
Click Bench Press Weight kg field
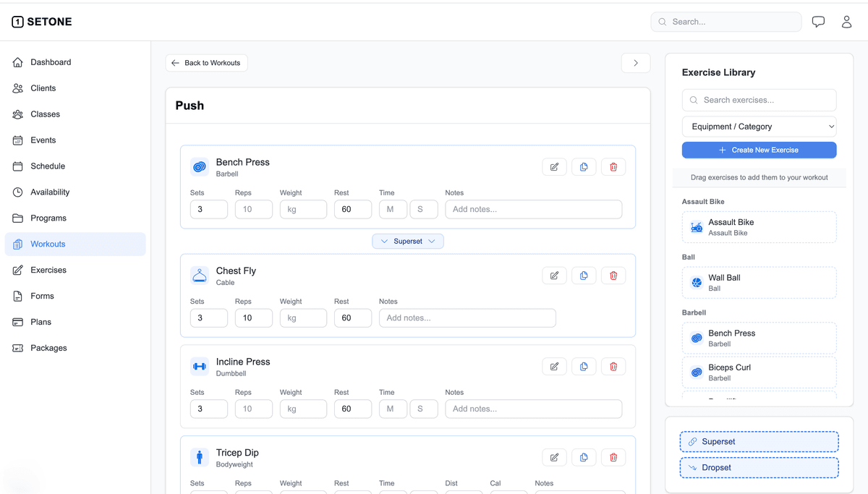304,209
